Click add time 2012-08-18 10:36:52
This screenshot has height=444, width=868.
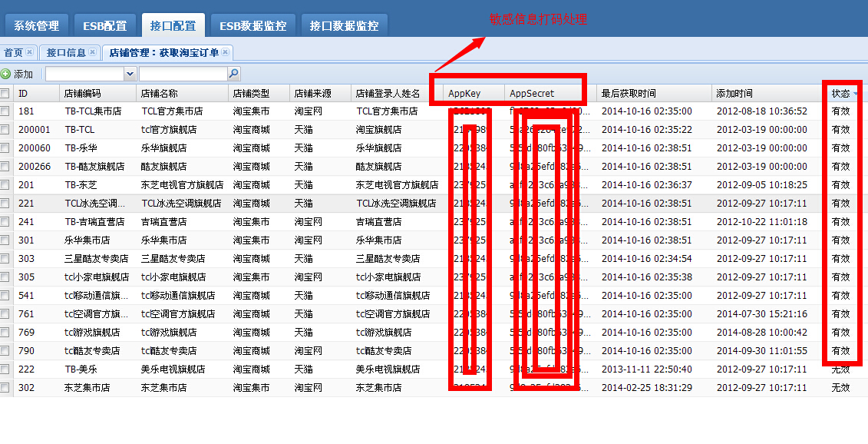point(762,111)
